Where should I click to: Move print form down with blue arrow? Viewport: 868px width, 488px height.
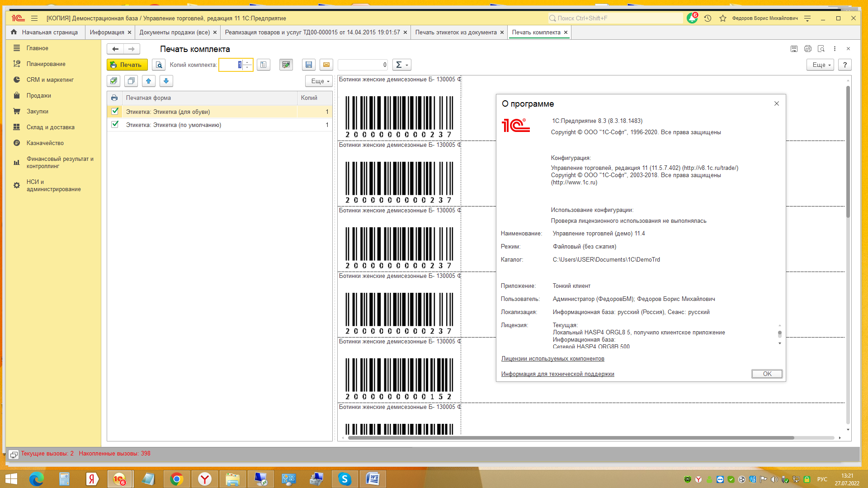(166, 81)
